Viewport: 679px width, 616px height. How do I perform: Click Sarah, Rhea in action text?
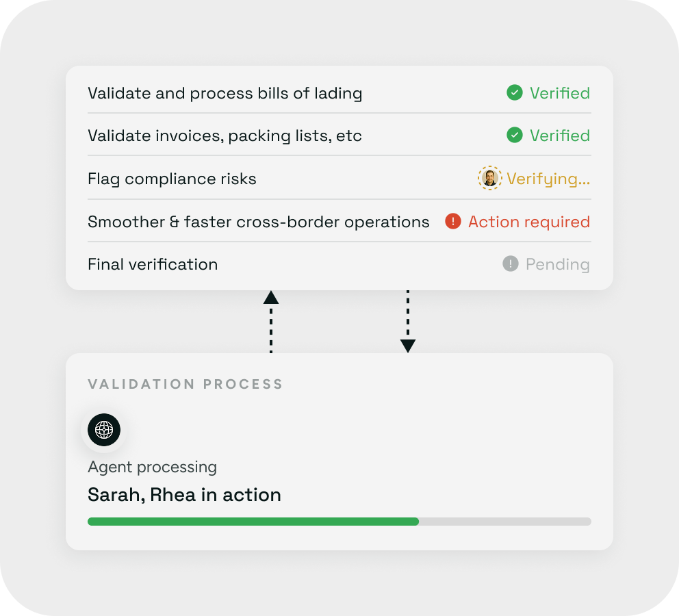click(x=185, y=495)
